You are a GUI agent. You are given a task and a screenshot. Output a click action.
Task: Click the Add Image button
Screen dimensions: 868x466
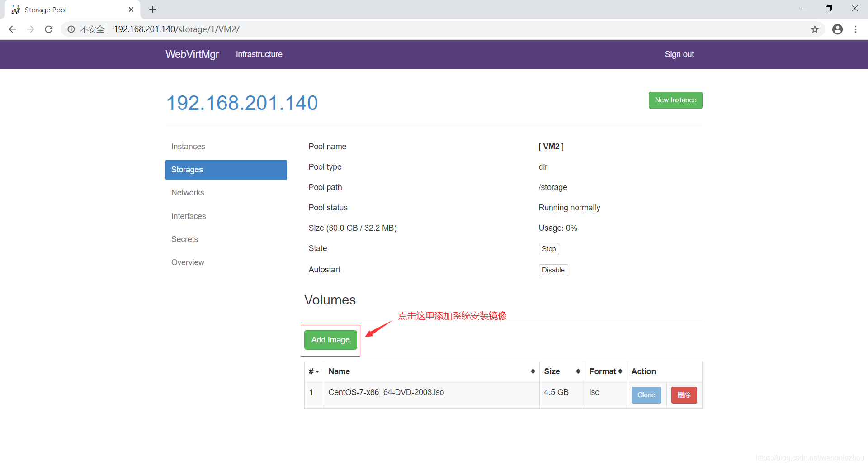pos(330,340)
